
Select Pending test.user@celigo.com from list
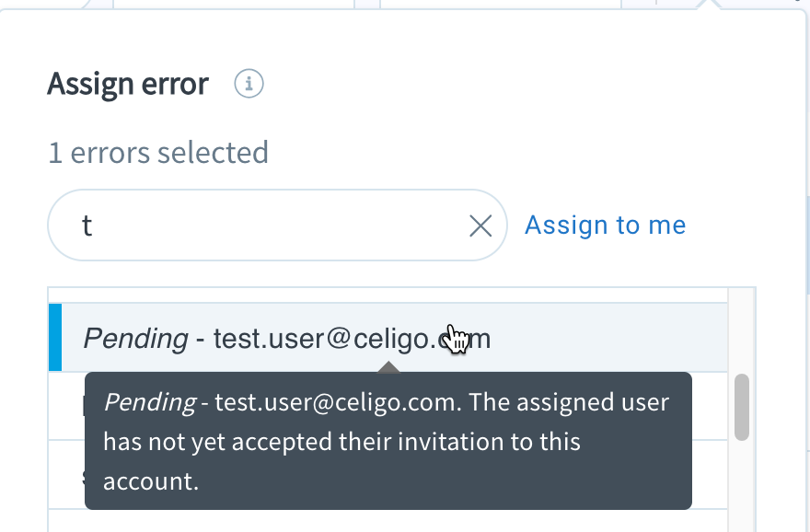pyautogui.click(x=388, y=338)
